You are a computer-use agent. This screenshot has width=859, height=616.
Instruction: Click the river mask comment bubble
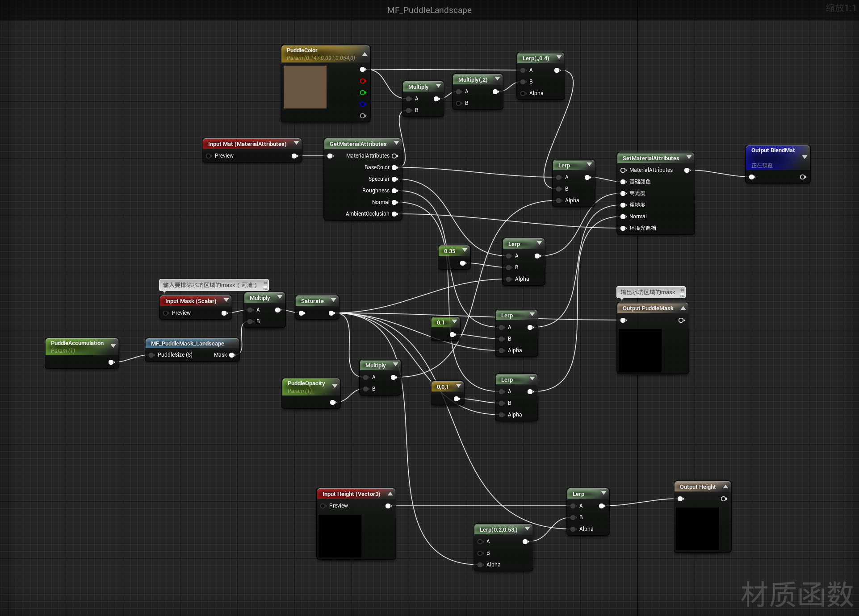(210, 285)
